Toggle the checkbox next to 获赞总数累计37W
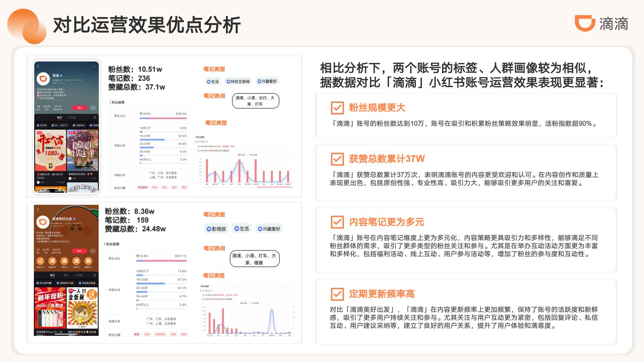644x362 pixels. pyautogui.click(x=337, y=159)
